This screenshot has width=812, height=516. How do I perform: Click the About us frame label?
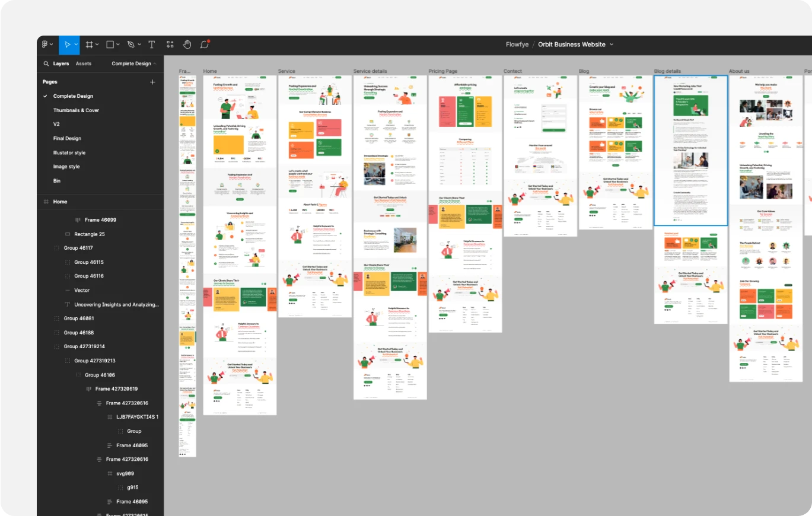point(739,71)
